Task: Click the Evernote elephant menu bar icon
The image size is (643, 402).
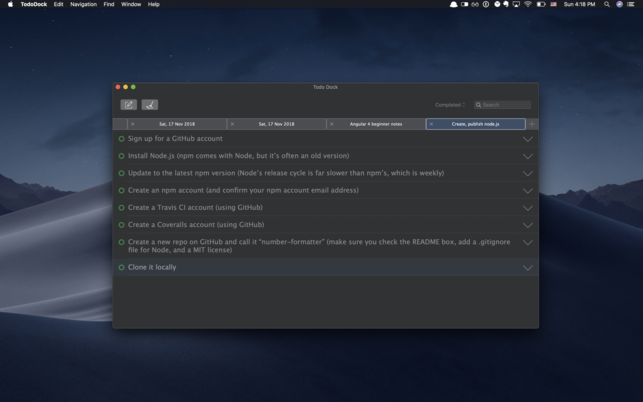Action: coord(506,4)
